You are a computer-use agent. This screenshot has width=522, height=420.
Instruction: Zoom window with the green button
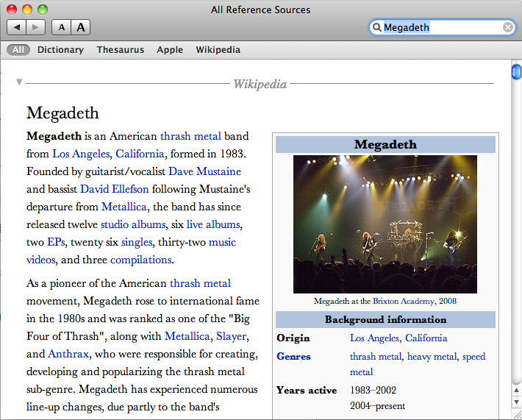pos(43,10)
